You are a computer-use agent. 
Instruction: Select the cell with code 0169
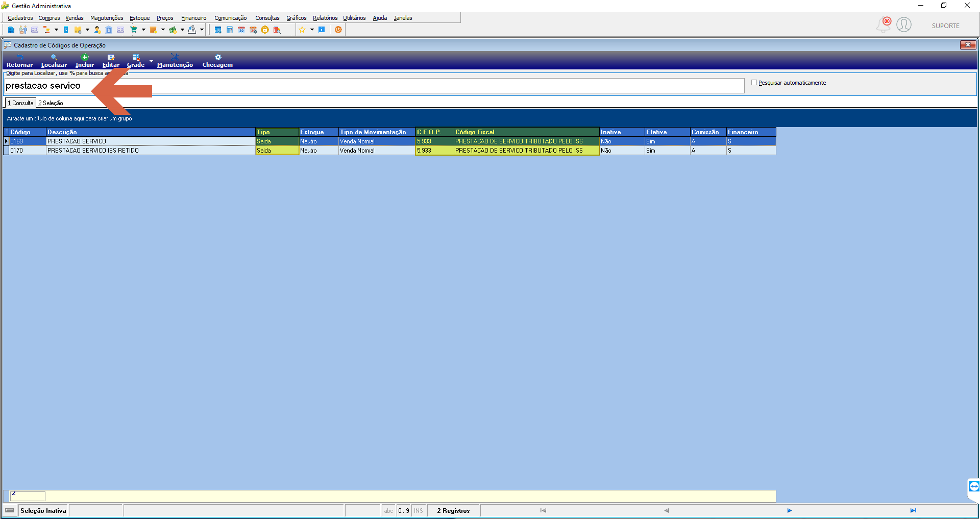[x=28, y=141]
